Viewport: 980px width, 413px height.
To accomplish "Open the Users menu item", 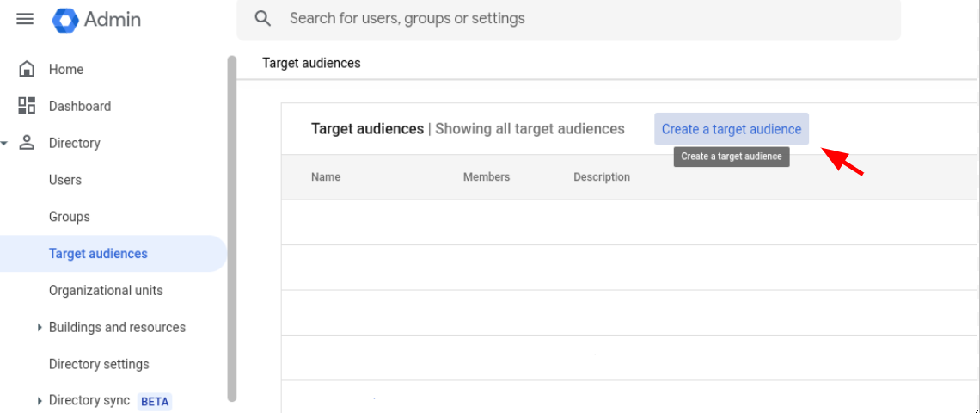I will pos(65,180).
